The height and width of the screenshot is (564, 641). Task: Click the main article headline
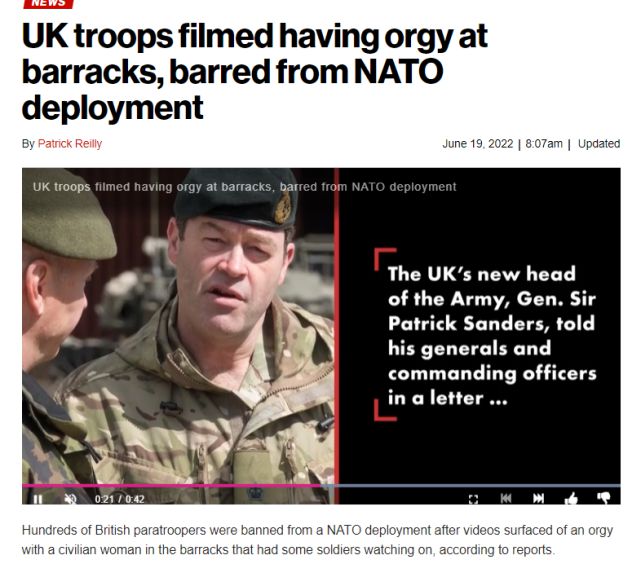point(255,72)
